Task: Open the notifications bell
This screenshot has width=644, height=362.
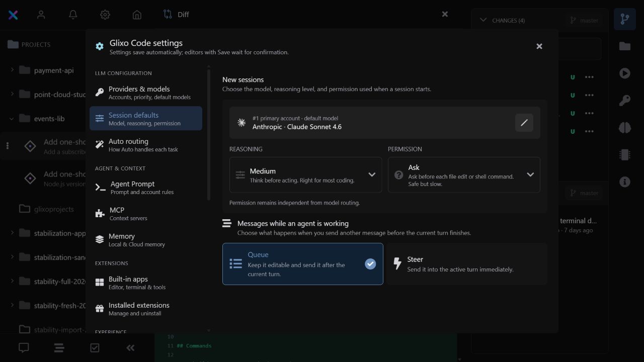Action: 73,15
